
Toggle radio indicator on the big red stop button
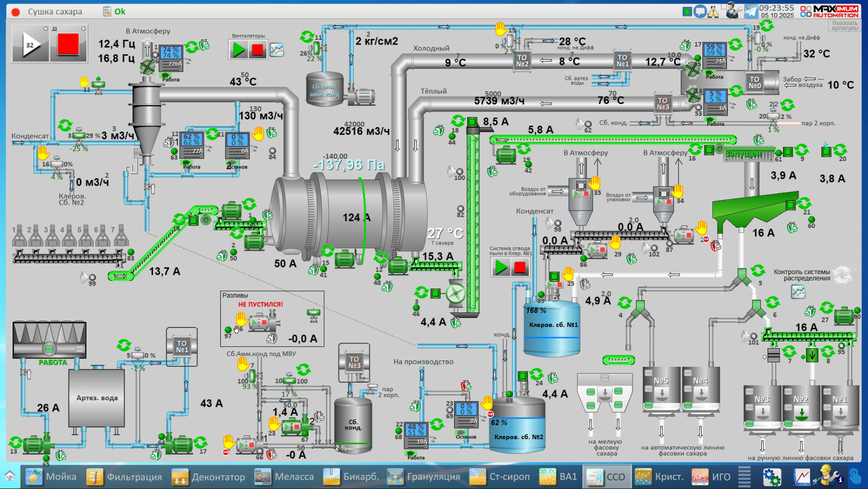click(x=83, y=29)
